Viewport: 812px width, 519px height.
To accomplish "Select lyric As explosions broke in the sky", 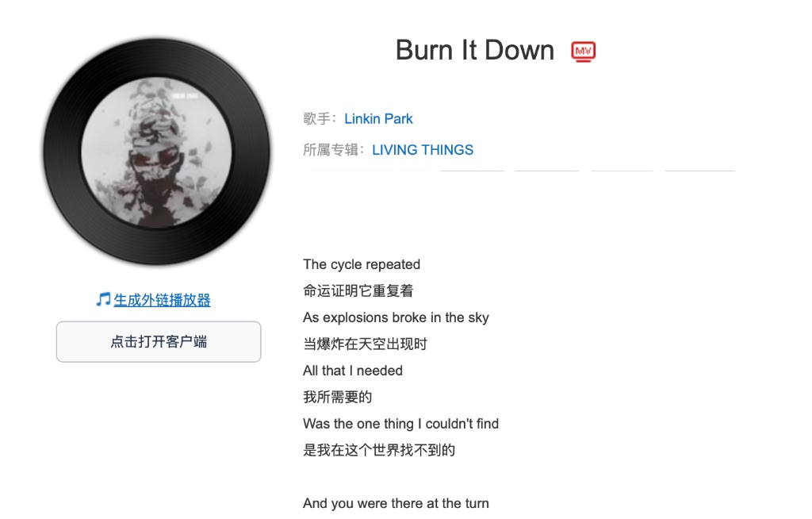I will pos(396,317).
